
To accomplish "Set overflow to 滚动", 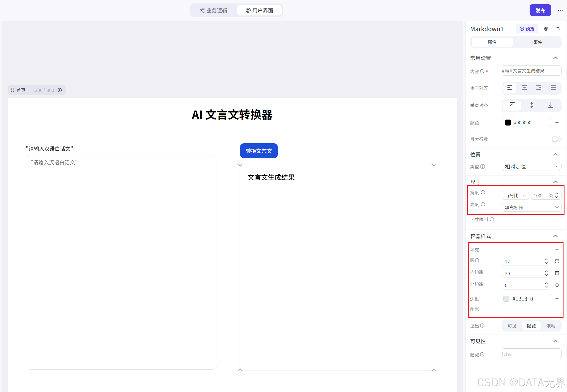I will point(551,326).
